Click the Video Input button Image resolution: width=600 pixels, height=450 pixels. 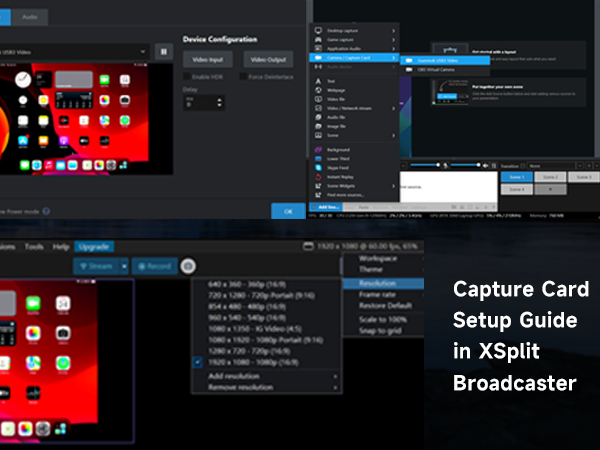point(208,61)
